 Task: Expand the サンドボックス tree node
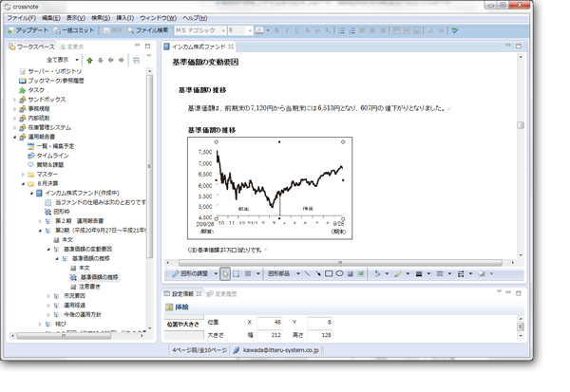tap(14, 99)
